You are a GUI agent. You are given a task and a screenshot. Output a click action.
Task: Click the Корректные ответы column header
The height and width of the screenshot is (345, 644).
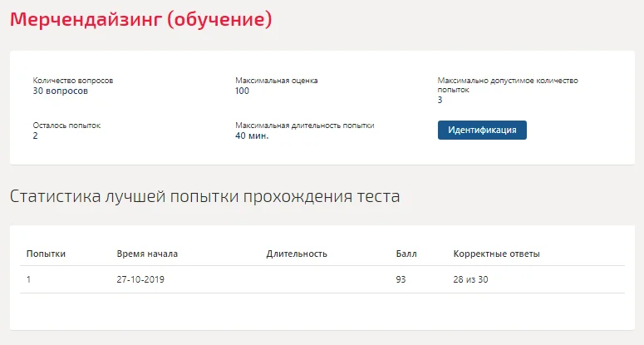tap(497, 254)
